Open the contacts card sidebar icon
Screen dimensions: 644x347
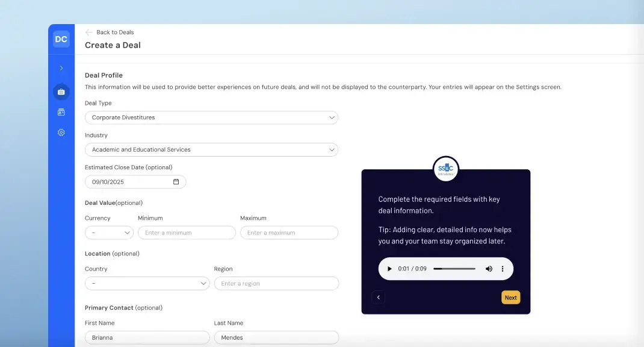tap(61, 112)
